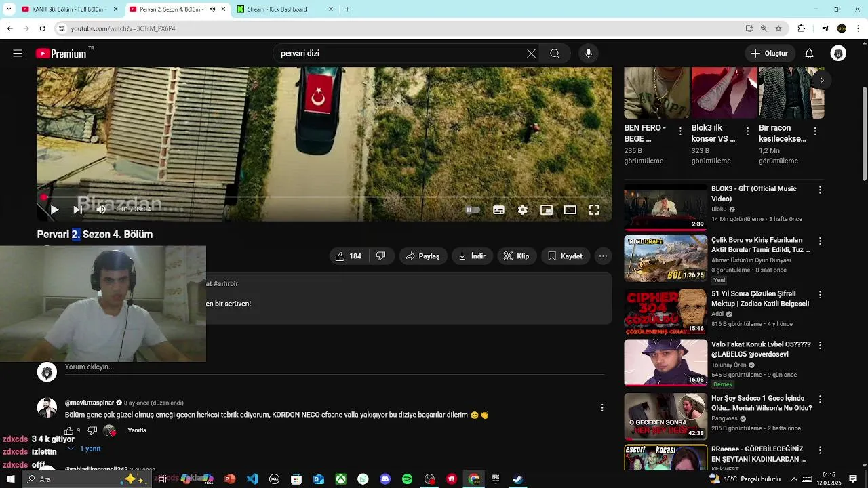Open the Windows Start menu
This screenshot has width=868, height=488.
tap(10, 479)
